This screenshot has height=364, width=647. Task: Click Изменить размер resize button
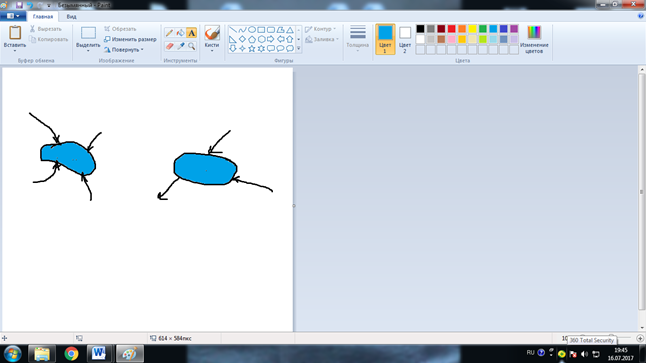(x=130, y=39)
